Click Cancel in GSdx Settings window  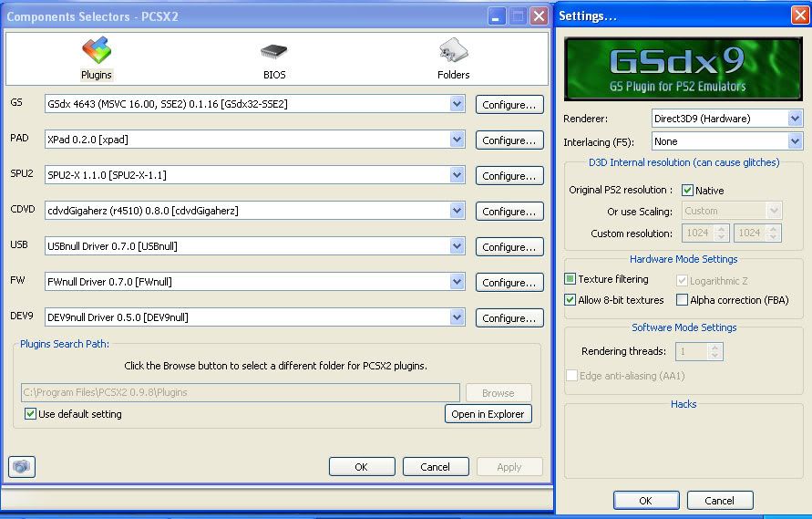[x=720, y=501]
